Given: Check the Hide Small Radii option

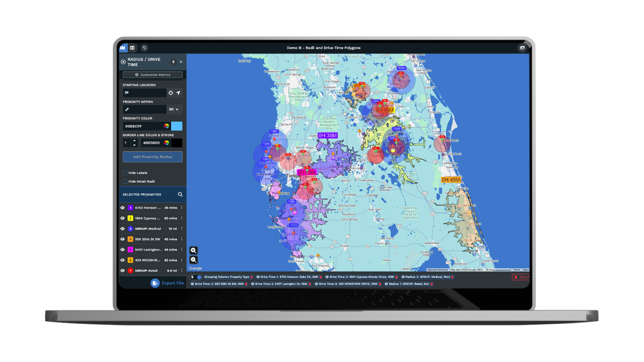Looking at the screenshot, I should 125,181.
